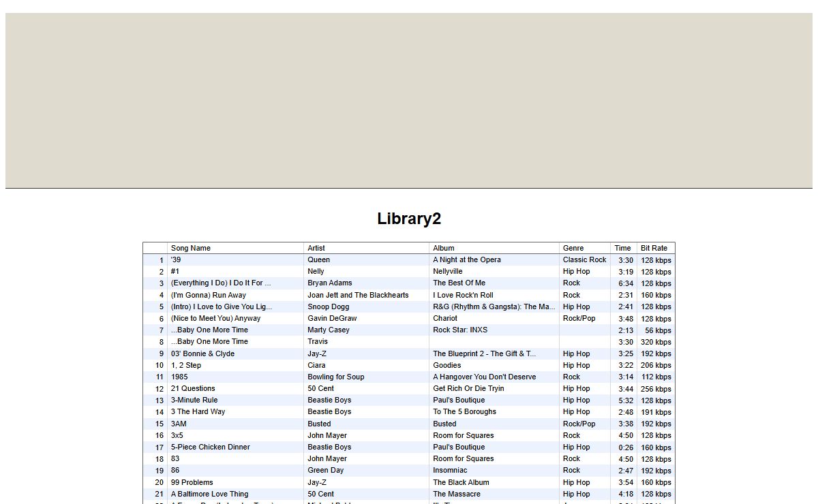
Task: Select the song 21 Questions
Action: coord(193,388)
